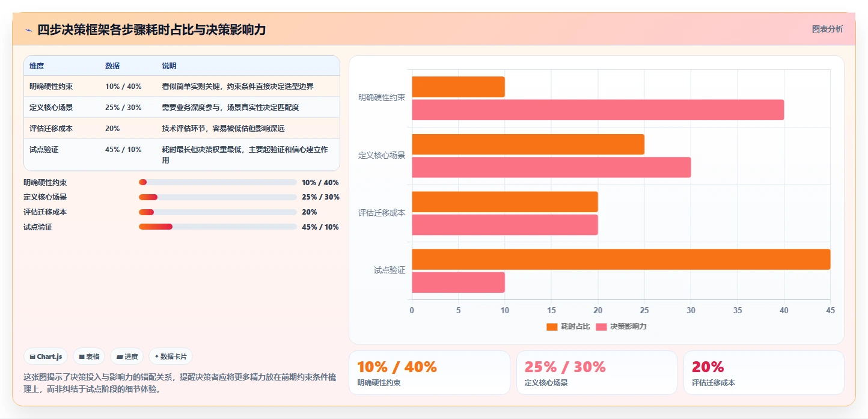Click the description starting with 耗时最长但决策权重最低
This screenshot has height=419, width=868.
point(245,155)
